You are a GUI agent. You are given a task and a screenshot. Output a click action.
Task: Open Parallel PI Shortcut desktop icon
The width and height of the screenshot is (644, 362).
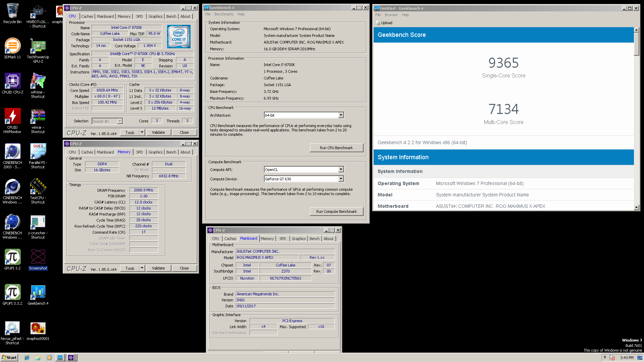click(38, 156)
